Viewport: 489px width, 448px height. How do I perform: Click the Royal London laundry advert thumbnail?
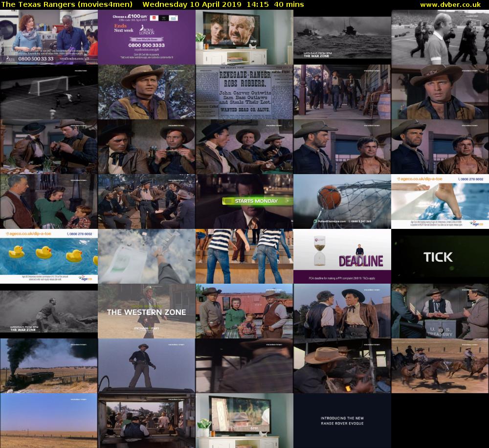coord(49,37)
